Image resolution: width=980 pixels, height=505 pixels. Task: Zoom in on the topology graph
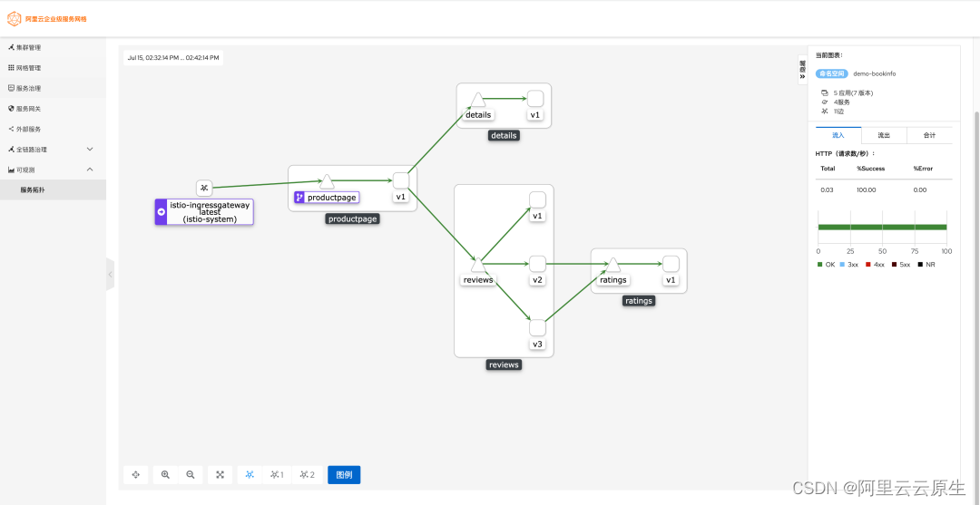pos(166,475)
